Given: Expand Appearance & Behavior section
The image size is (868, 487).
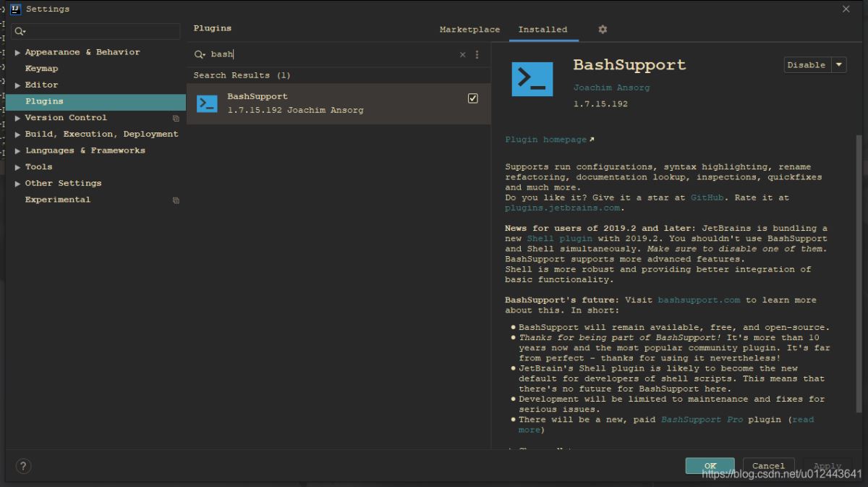Looking at the screenshot, I should coord(17,51).
